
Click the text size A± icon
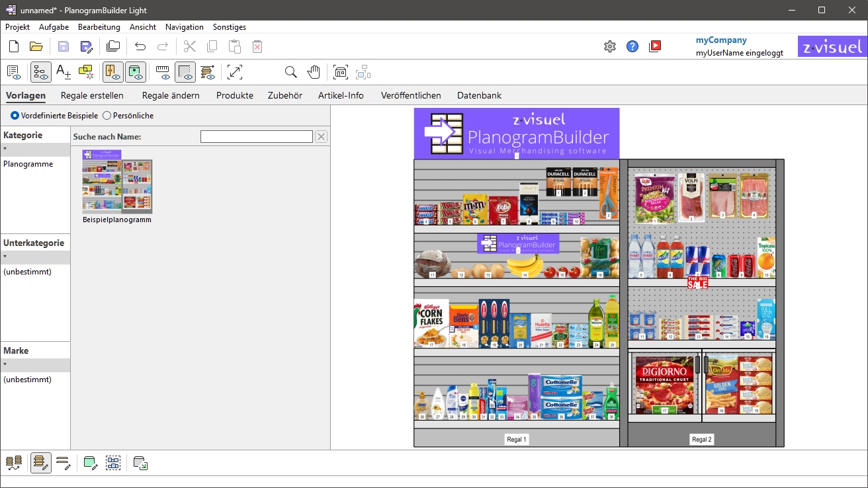(64, 71)
